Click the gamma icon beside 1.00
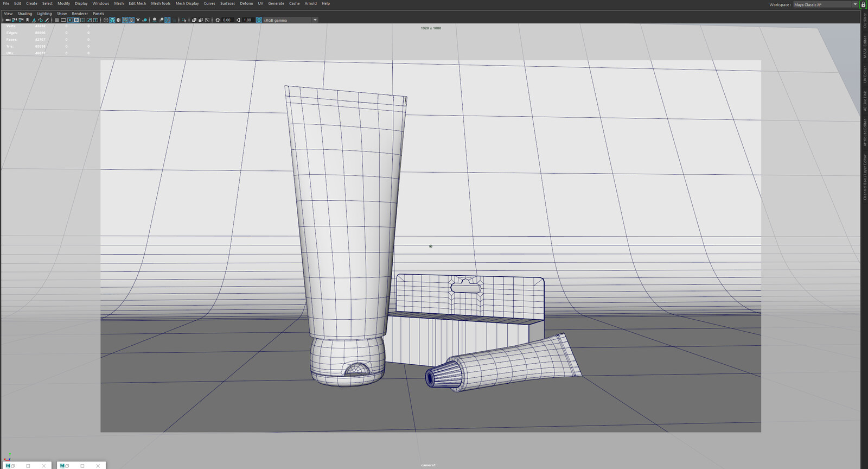868x469 pixels. pos(238,20)
